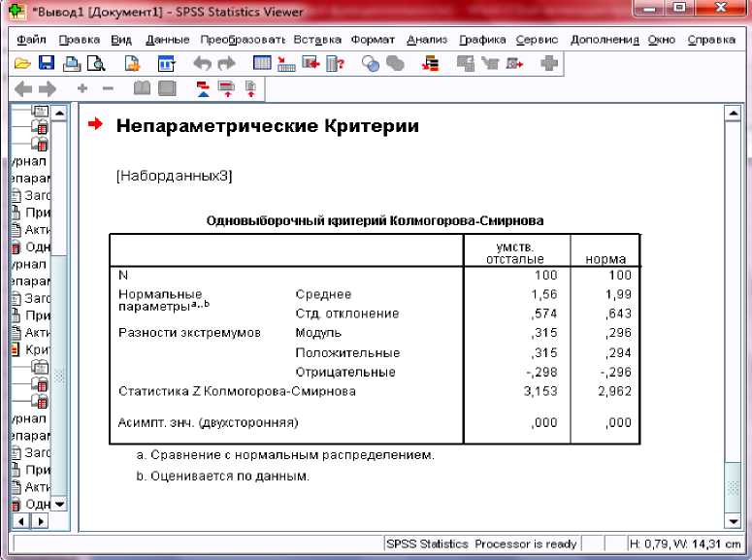This screenshot has height=560, width=752.
Task: Click the Promote left arrow icon
Action: pos(23,88)
